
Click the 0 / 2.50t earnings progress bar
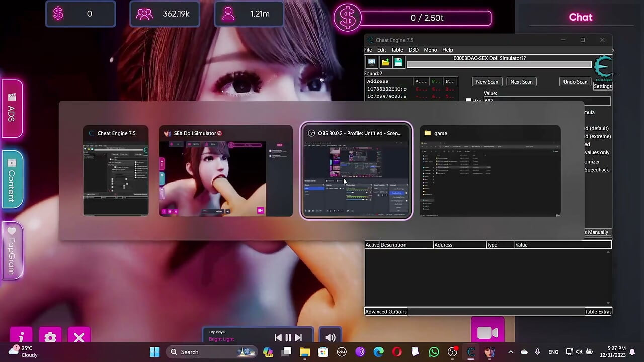(426, 18)
